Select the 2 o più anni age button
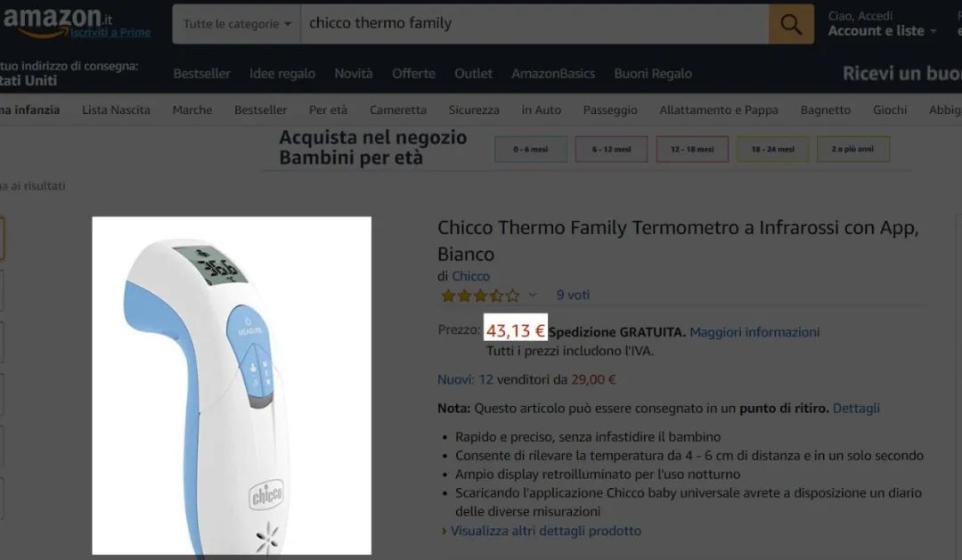962x560 pixels. pos(852,149)
